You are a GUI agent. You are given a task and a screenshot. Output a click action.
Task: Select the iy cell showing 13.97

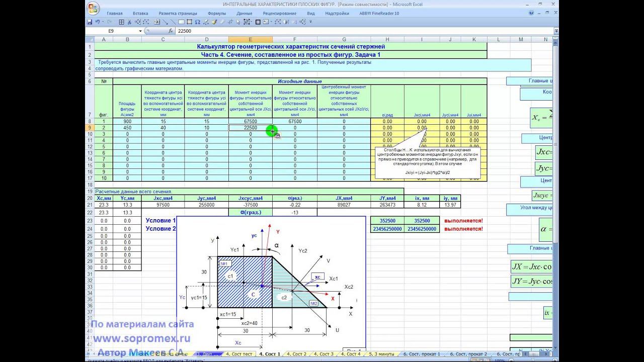(x=450, y=205)
